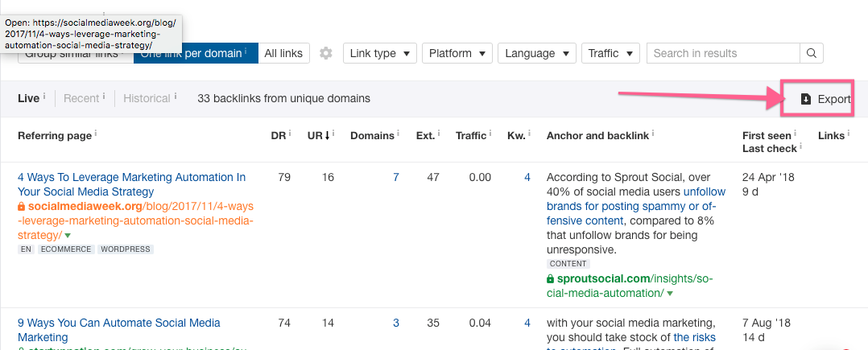The height and width of the screenshot is (350, 868).
Task: Click the socialmediaweek.org padlock icon
Action: (x=22, y=207)
